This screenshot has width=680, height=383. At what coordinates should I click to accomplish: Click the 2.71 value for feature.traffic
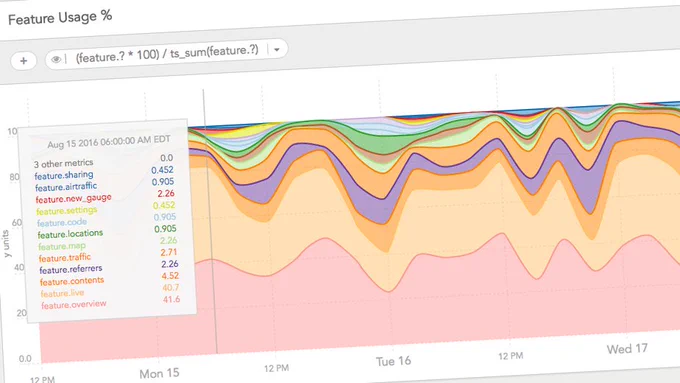point(168,252)
